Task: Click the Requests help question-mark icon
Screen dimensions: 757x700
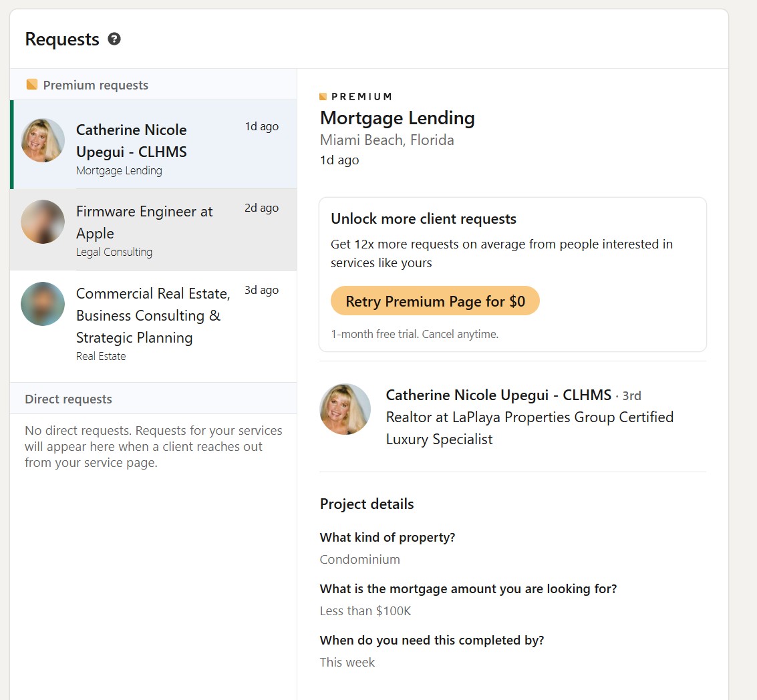Action: pyautogui.click(x=114, y=39)
